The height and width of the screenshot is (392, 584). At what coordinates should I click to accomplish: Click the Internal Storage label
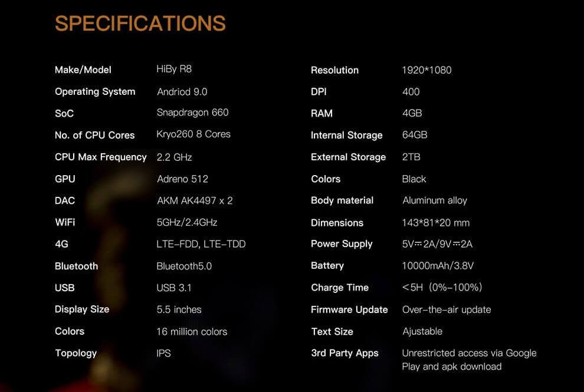346,135
